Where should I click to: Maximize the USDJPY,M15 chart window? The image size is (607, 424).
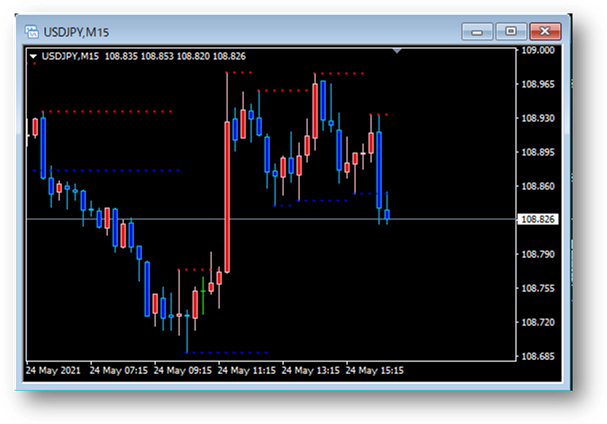pyautogui.click(x=511, y=32)
